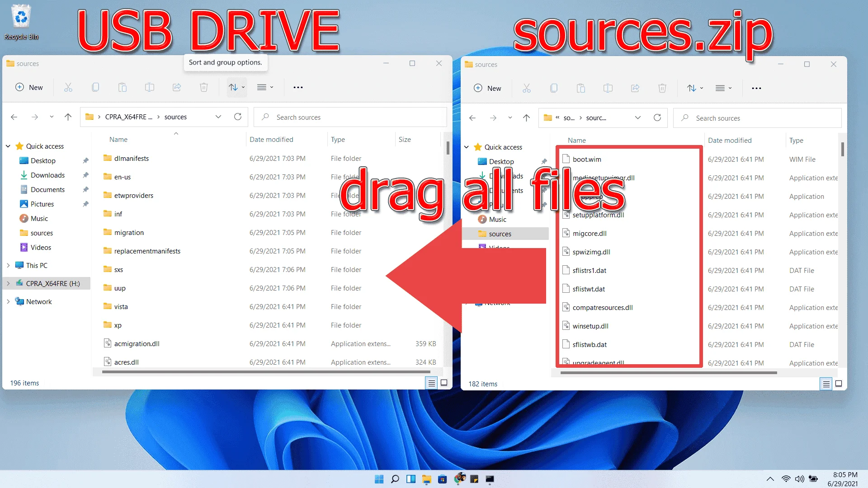Click the Copy icon in right Explorer window

pyautogui.click(x=554, y=88)
